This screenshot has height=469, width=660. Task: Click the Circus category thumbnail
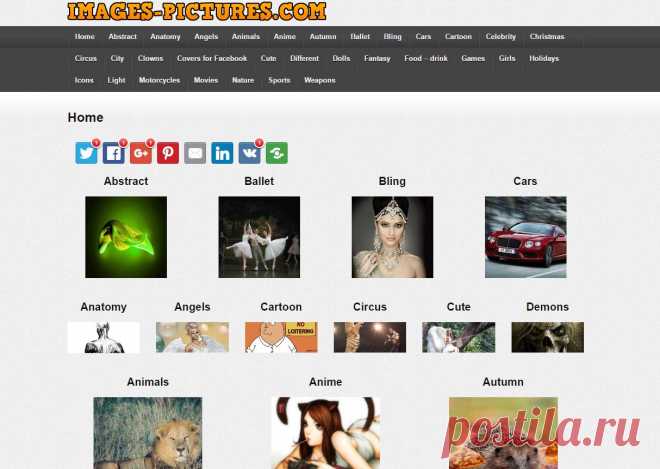[x=370, y=337]
